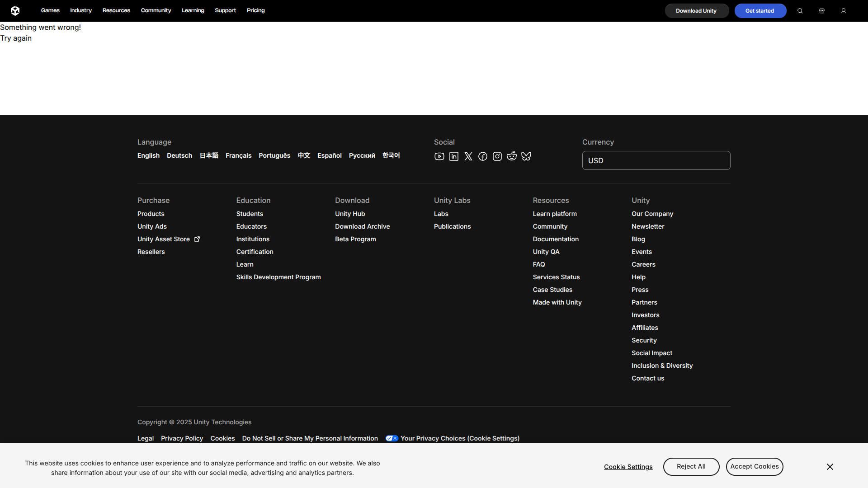Open Made with Unity link

pyautogui.click(x=557, y=302)
